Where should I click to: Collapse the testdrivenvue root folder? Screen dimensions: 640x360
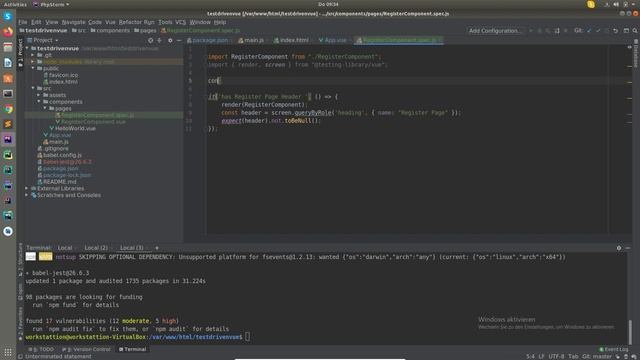coord(27,48)
